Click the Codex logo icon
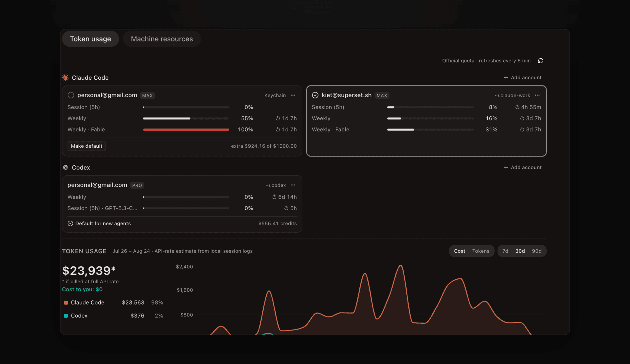This screenshot has height=364, width=630. coord(66,167)
